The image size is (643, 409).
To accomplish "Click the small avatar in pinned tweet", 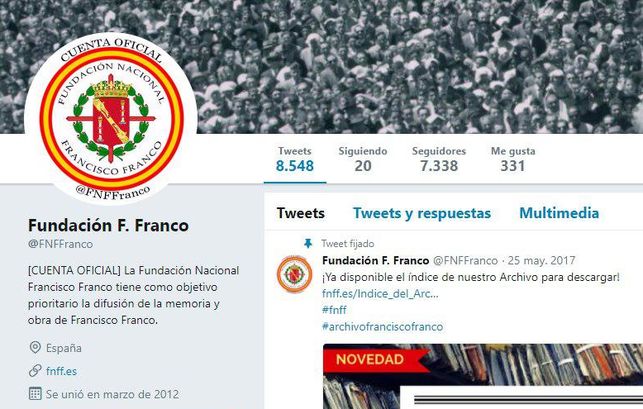I will (294, 274).
